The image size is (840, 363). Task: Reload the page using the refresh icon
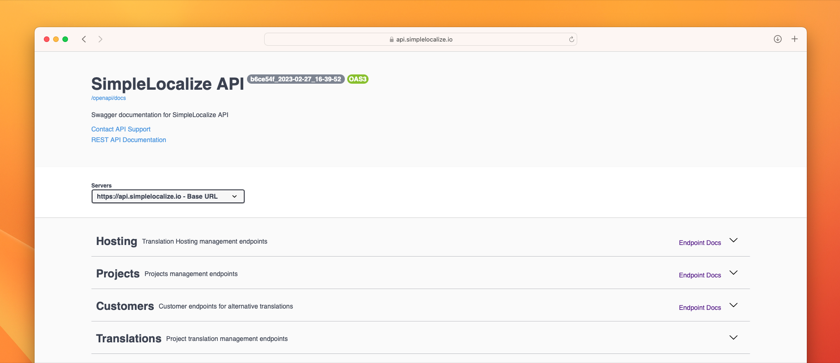(x=571, y=39)
